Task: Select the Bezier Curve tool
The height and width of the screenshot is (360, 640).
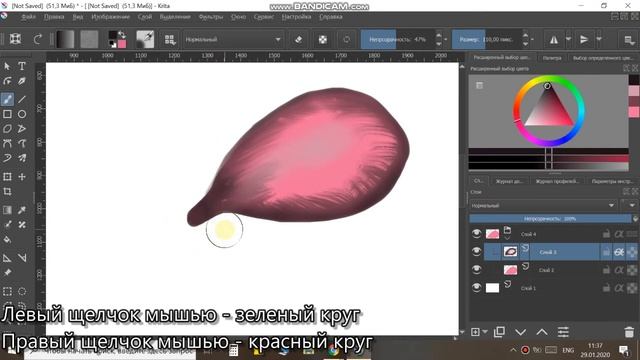Action: coord(7,143)
